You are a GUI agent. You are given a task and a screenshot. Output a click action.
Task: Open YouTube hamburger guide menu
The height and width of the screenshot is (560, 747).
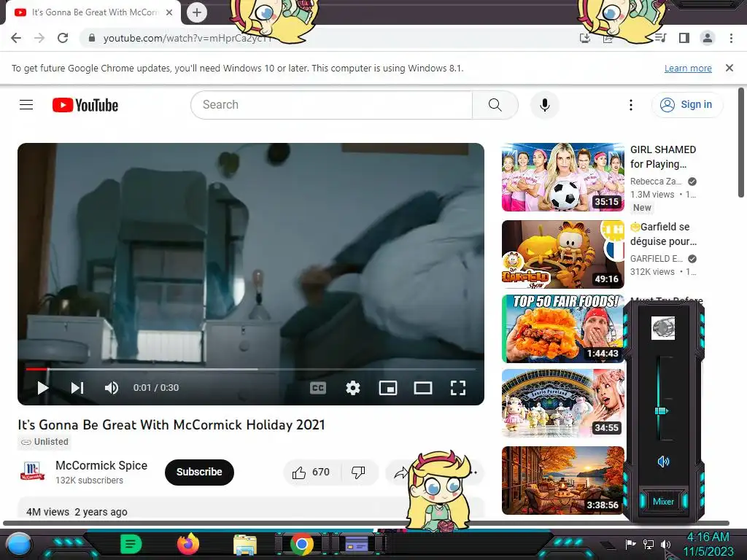click(26, 105)
